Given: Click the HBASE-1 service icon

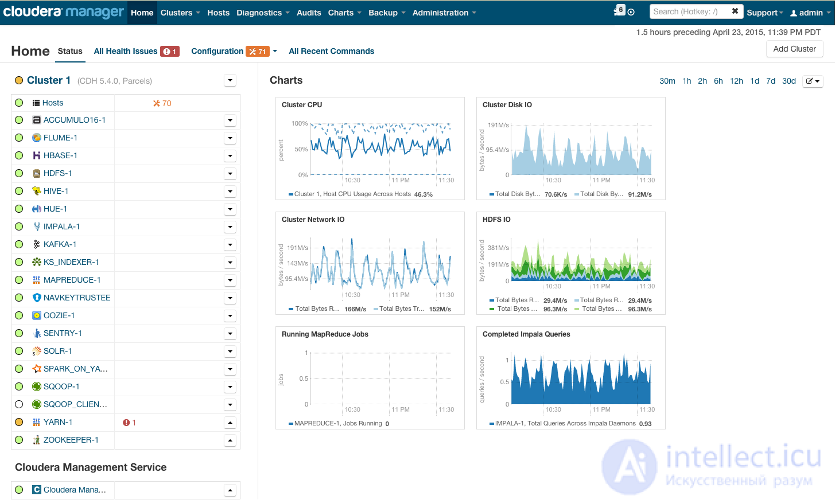Looking at the screenshot, I should click(x=37, y=156).
